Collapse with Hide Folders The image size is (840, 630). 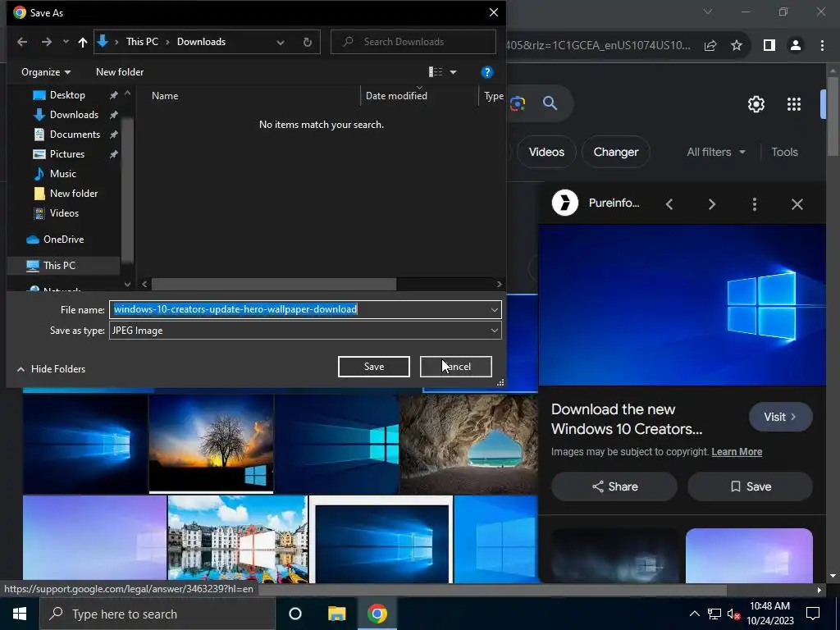point(52,368)
